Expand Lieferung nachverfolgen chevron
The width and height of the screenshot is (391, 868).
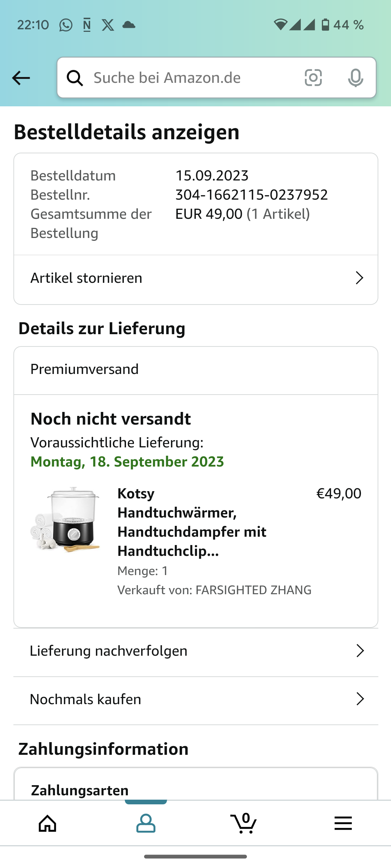tap(360, 651)
